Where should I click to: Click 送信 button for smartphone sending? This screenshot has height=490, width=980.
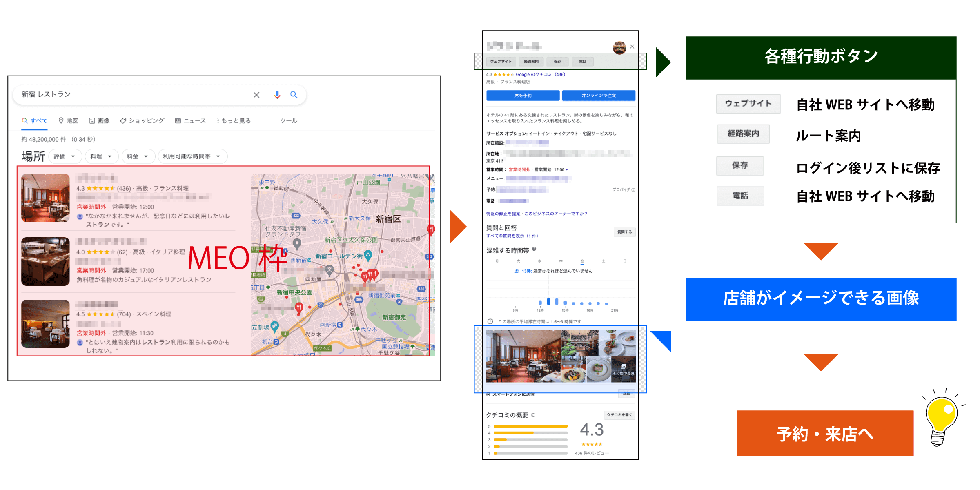click(627, 394)
